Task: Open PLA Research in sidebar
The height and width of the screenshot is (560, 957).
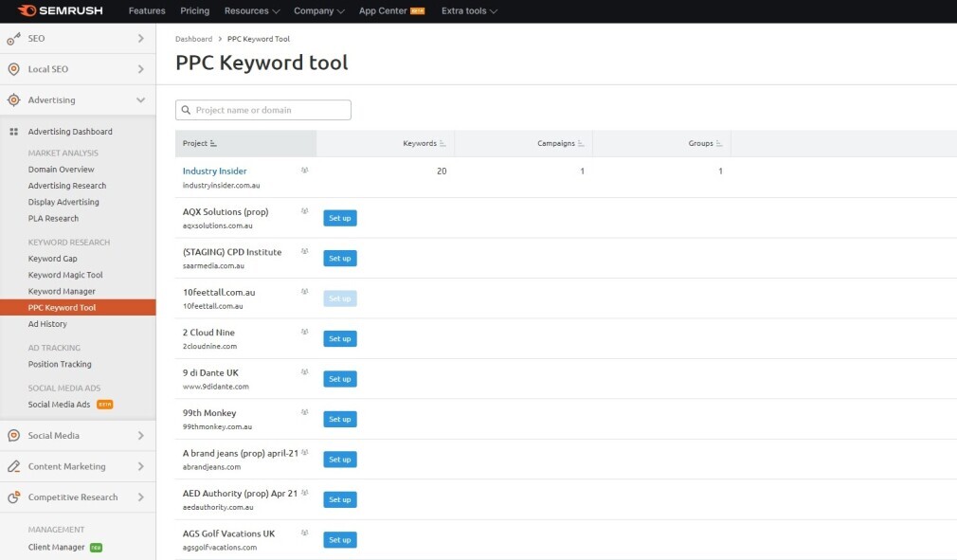Action: pos(53,218)
